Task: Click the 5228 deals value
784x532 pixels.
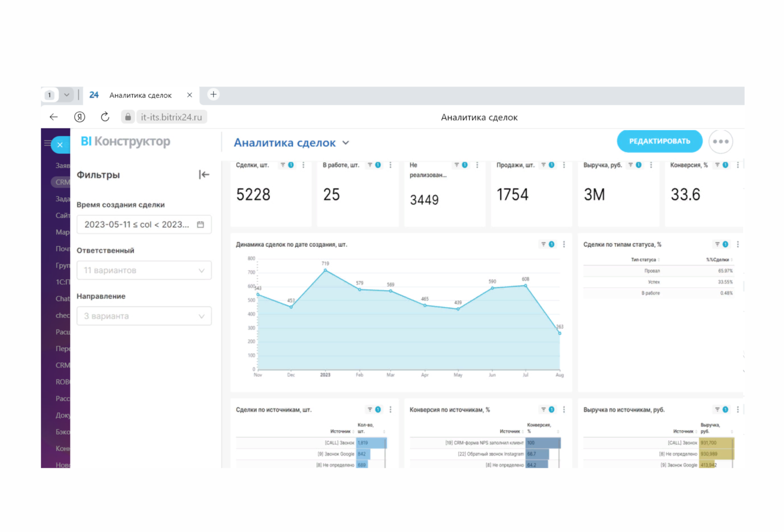Action: click(253, 194)
